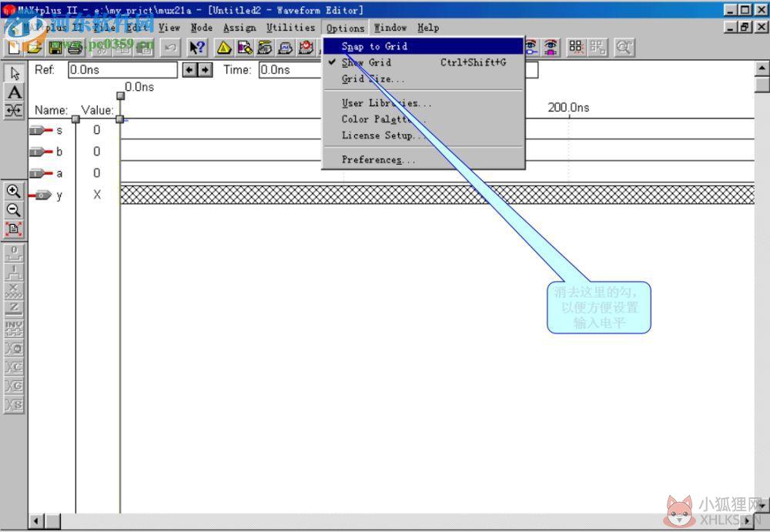Click the Overwrite High 1 button

click(x=14, y=272)
